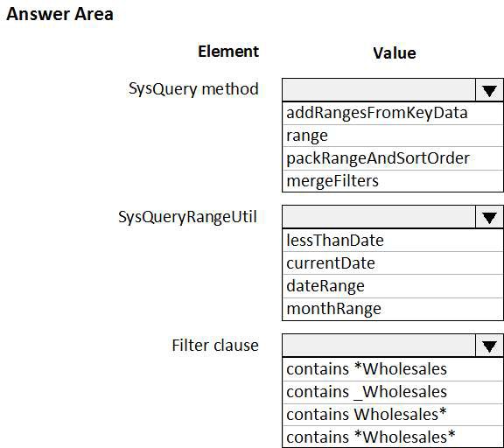Viewport: 504px width, 448px height.
Task: Select contains *Wholesales* option
Action: point(393,437)
